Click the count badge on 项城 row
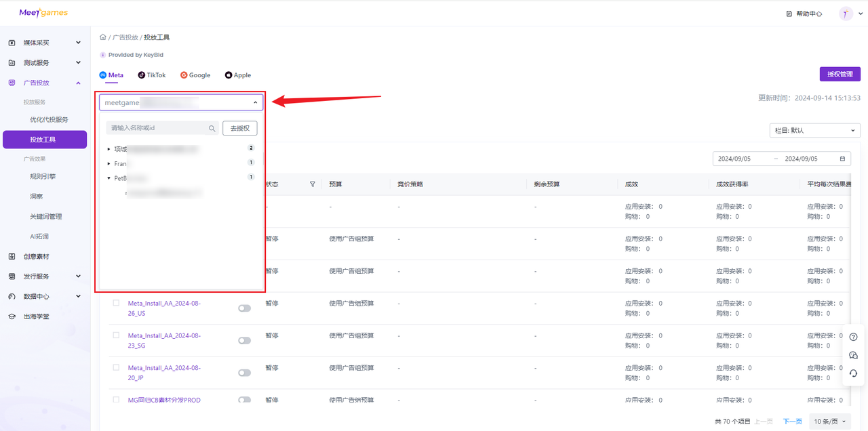 (x=251, y=148)
